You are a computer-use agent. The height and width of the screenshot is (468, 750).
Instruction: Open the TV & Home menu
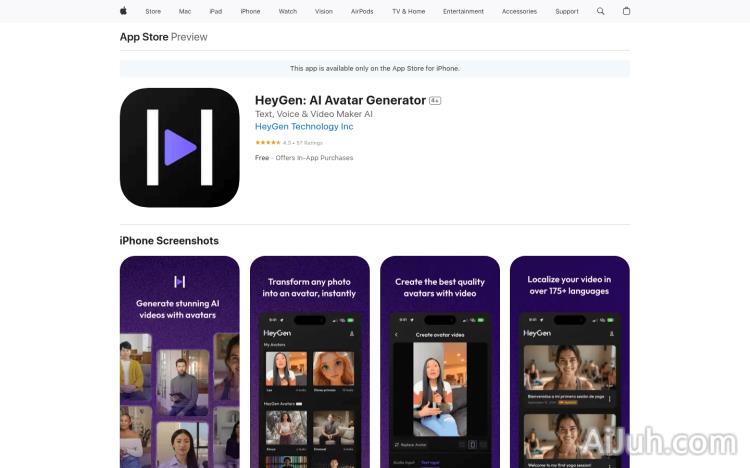point(408,11)
